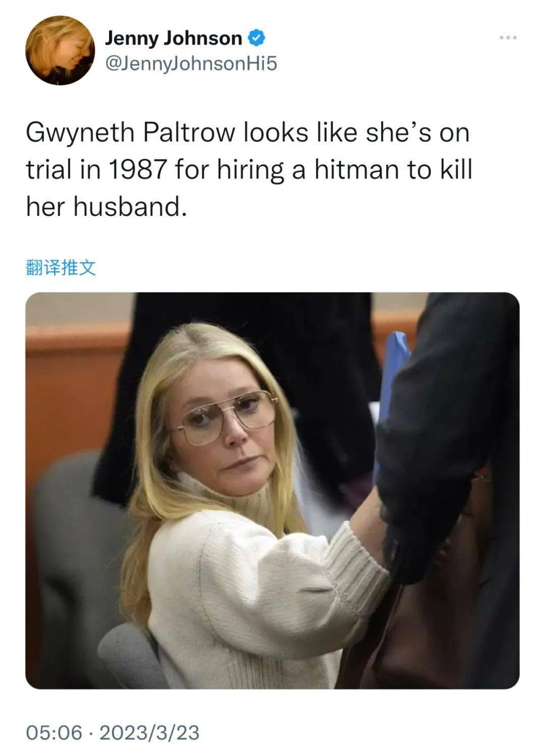The width and height of the screenshot is (545, 756).
Task: Open Jenny Johnson's profile avatar
Action: coord(60,50)
